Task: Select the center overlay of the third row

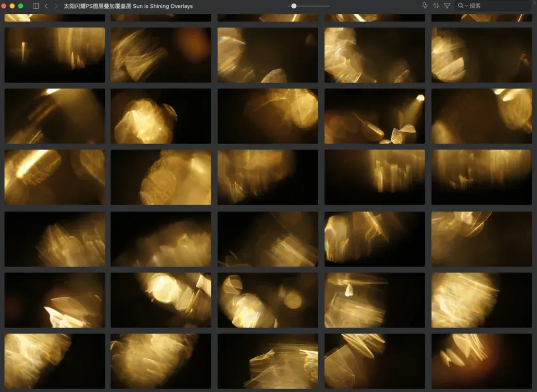Action: click(x=268, y=177)
